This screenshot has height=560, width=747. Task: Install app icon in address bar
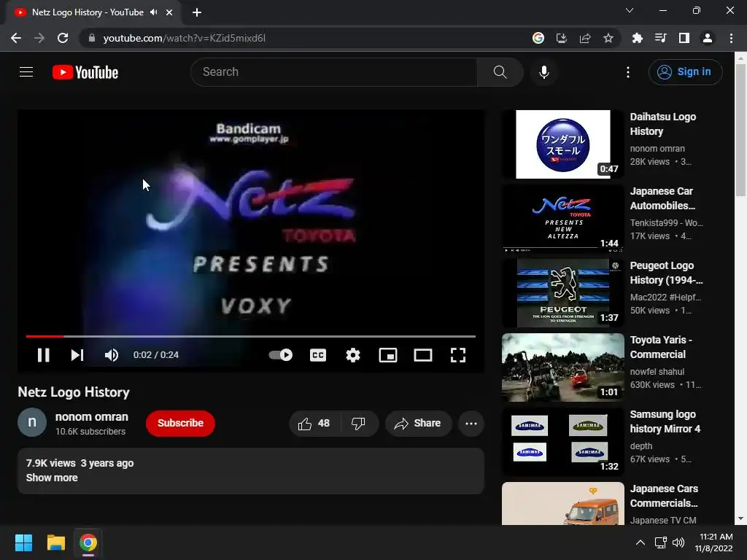click(562, 38)
